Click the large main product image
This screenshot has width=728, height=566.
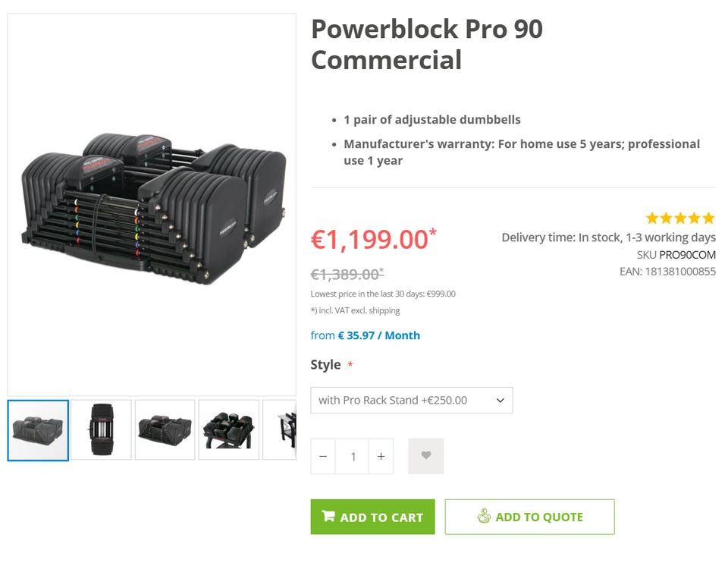[152, 205]
